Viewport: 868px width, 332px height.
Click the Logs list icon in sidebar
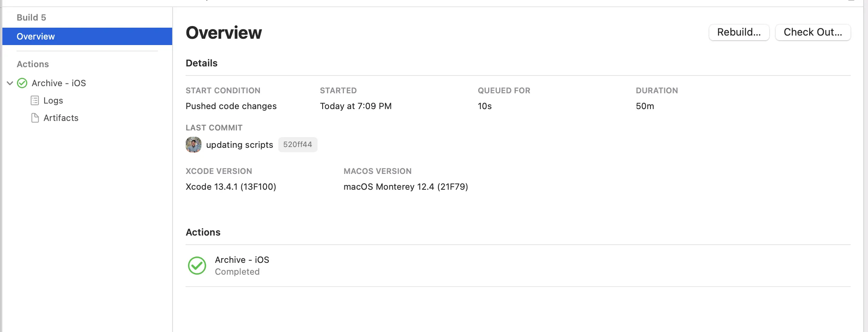click(35, 100)
